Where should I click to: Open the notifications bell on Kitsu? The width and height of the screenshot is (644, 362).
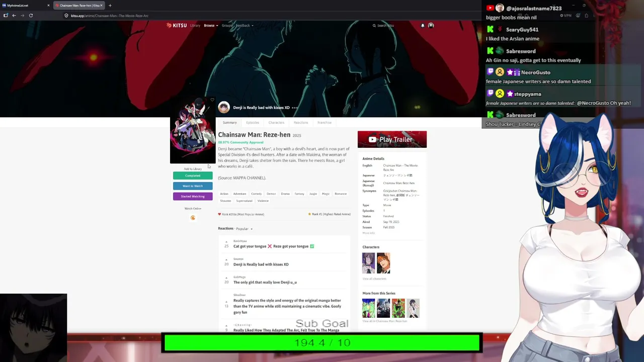[x=423, y=25]
